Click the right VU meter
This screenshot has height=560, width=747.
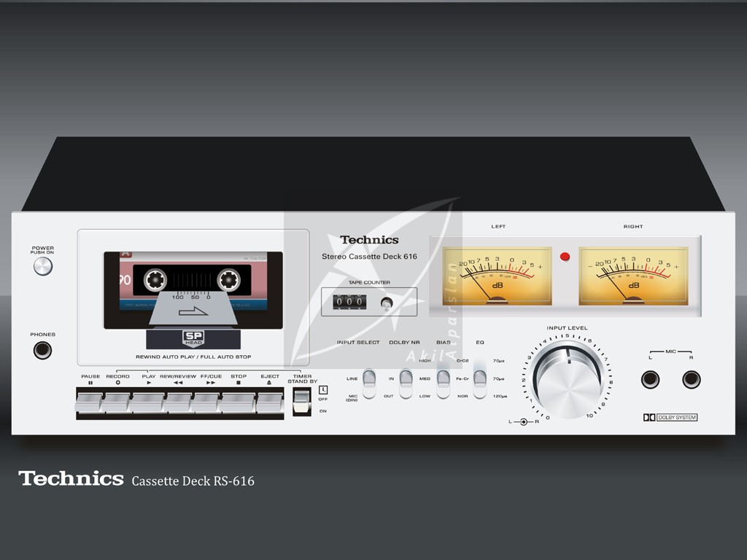click(633, 276)
